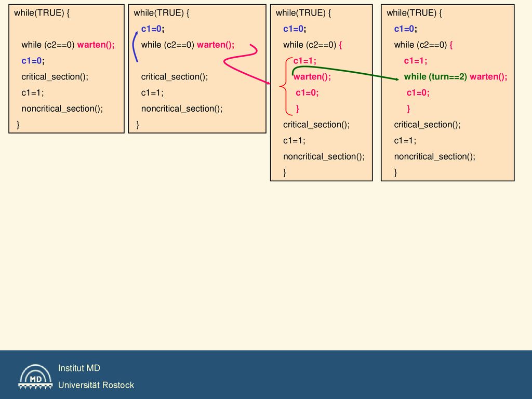Click the blue "c1=0;" directly above "critical_section();"

click(x=33, y=61)
